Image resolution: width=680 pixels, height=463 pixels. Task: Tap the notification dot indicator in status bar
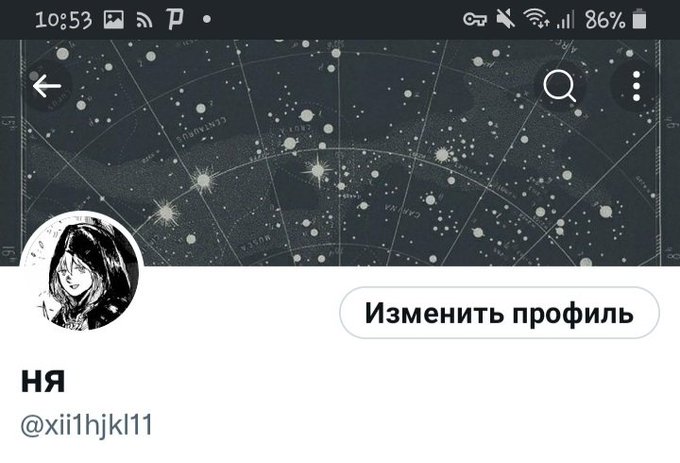point(207,20)
